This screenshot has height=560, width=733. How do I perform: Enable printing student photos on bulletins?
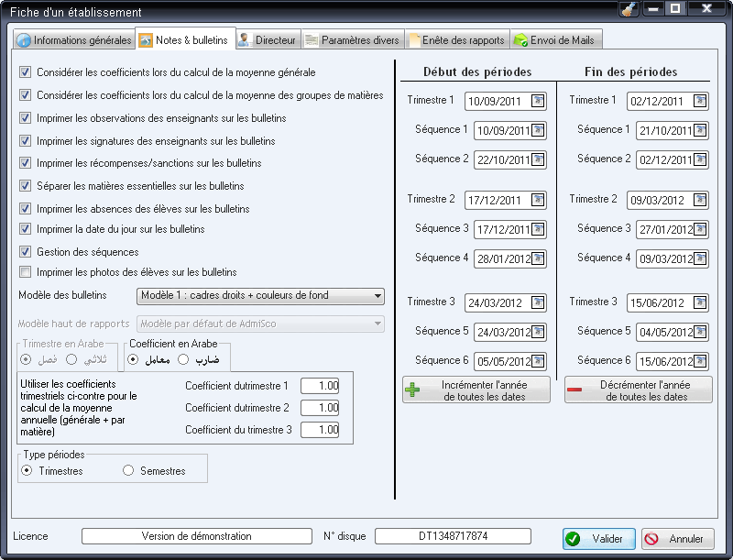pos(23,269)
